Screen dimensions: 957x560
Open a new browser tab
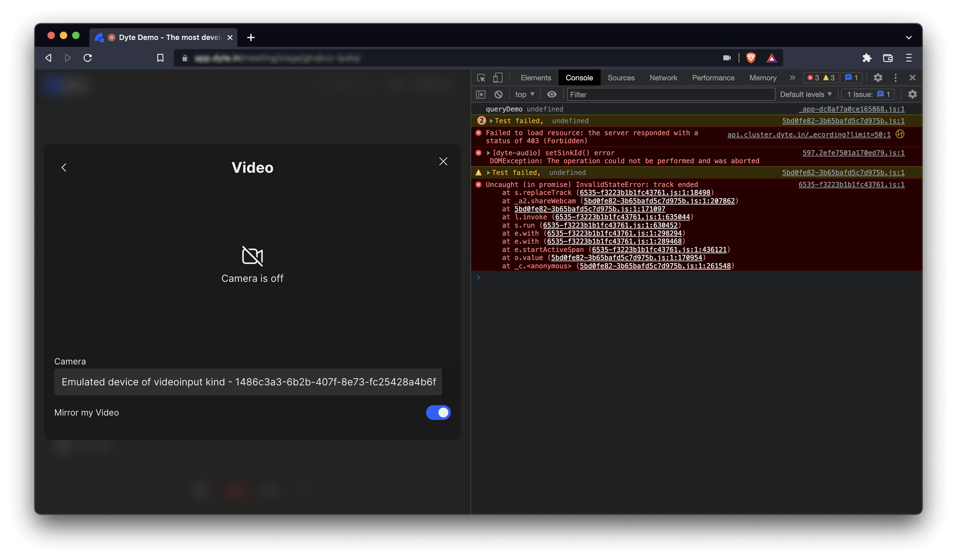(x=251, y=37)
